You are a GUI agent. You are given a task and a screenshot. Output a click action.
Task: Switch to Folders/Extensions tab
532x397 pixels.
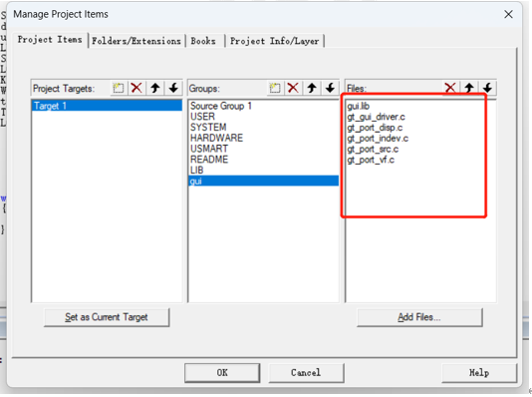click(136, 41)
